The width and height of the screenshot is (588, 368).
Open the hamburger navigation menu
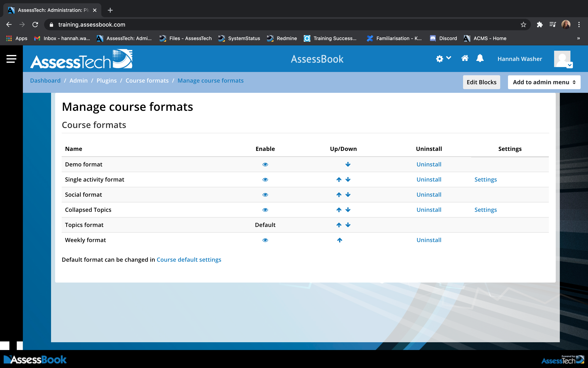pyautogui.click(x=11, y=59)
